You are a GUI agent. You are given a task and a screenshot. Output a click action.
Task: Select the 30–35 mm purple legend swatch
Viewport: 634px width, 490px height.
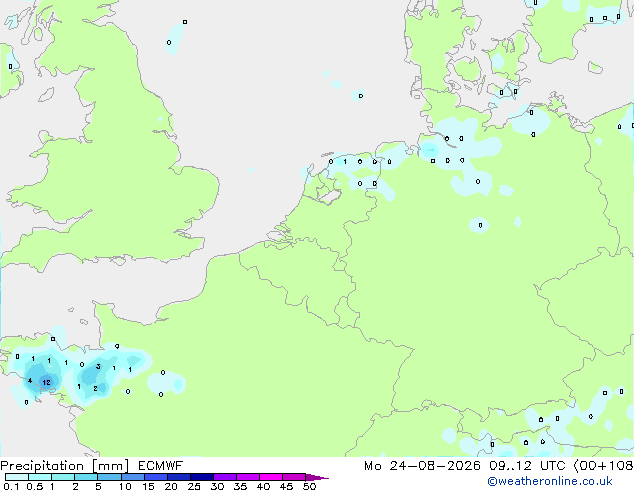click(x=225, y=477)
